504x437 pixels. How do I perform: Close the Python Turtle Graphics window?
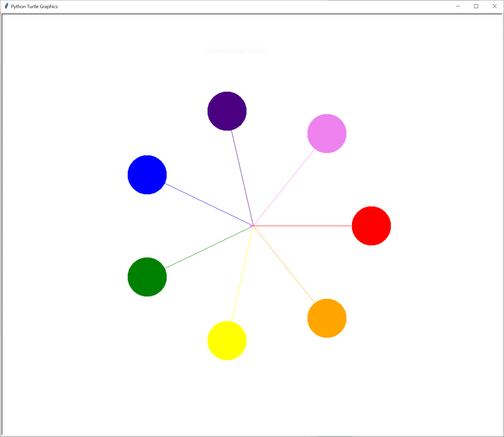pyautogui.click(x=494, y=6)
